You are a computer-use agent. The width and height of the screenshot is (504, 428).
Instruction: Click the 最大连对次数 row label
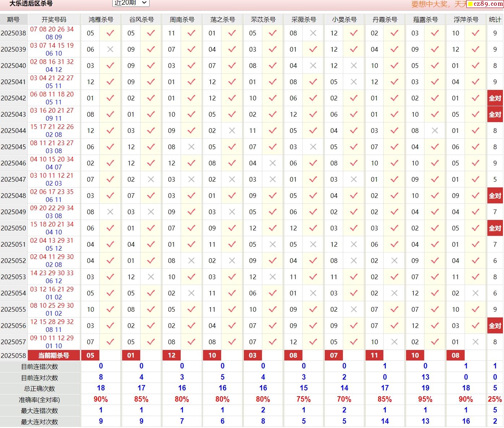pos(40,421)
